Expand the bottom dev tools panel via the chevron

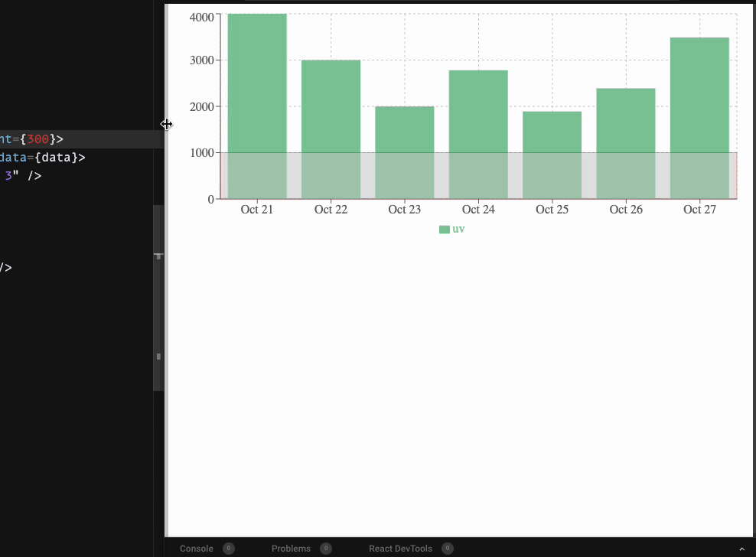(741, 548)
